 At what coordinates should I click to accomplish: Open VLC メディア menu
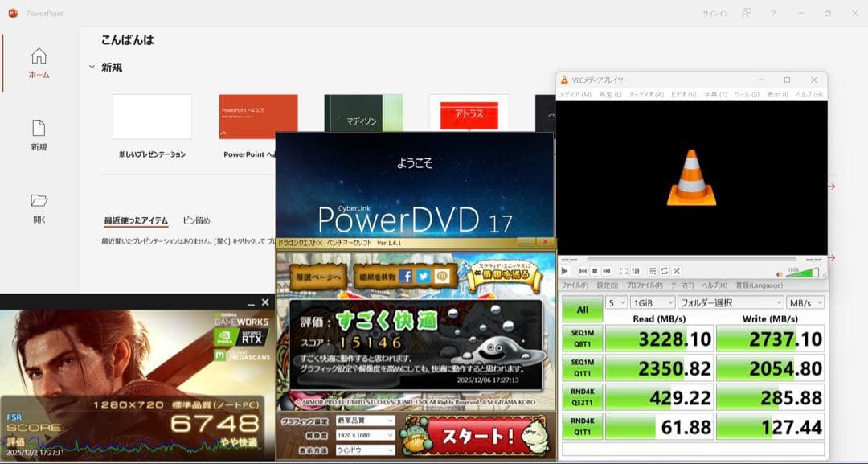pyautogui.click(x=575, y=95)
